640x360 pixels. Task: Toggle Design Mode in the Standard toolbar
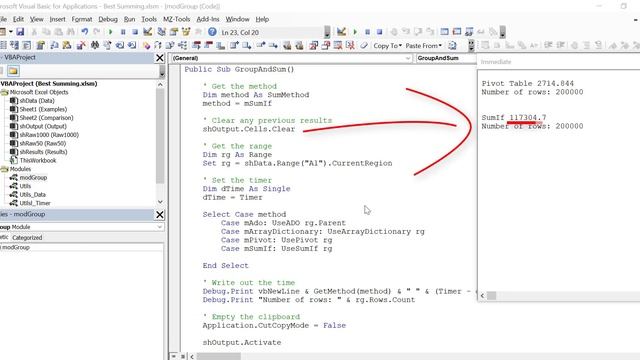click(148, 32)
